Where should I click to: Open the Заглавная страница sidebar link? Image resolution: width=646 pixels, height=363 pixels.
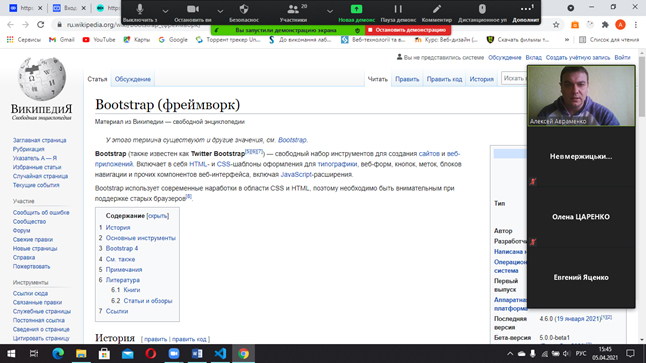point(40,141)
